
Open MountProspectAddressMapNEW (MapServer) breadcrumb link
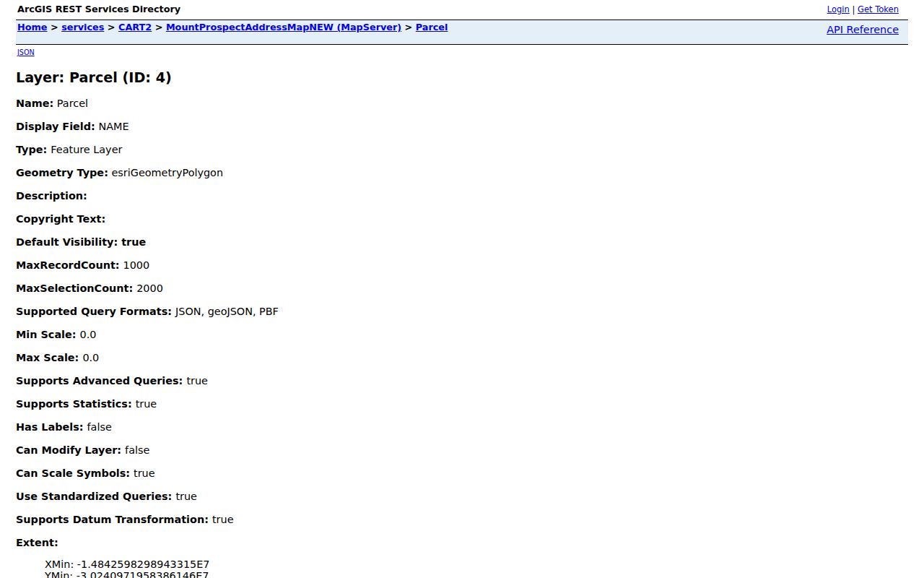(284, 27)
